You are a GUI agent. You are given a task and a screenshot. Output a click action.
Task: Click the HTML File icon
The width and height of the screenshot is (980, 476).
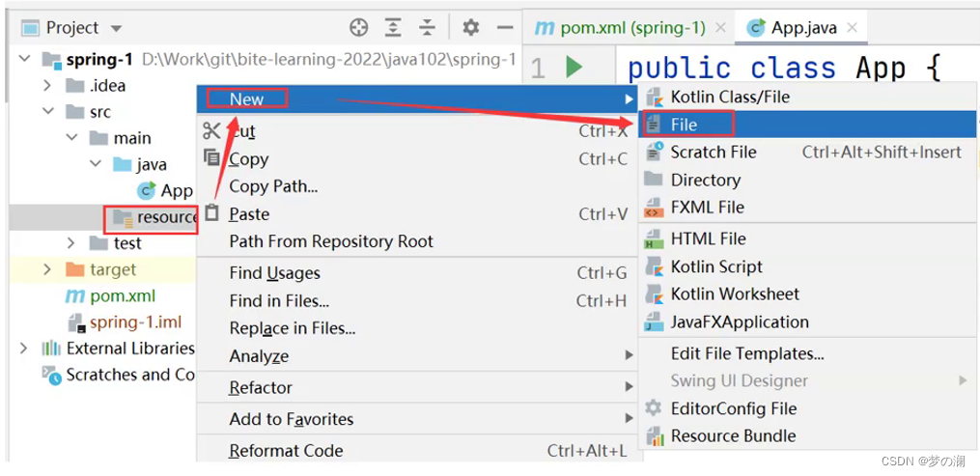[x=654, y=238]
